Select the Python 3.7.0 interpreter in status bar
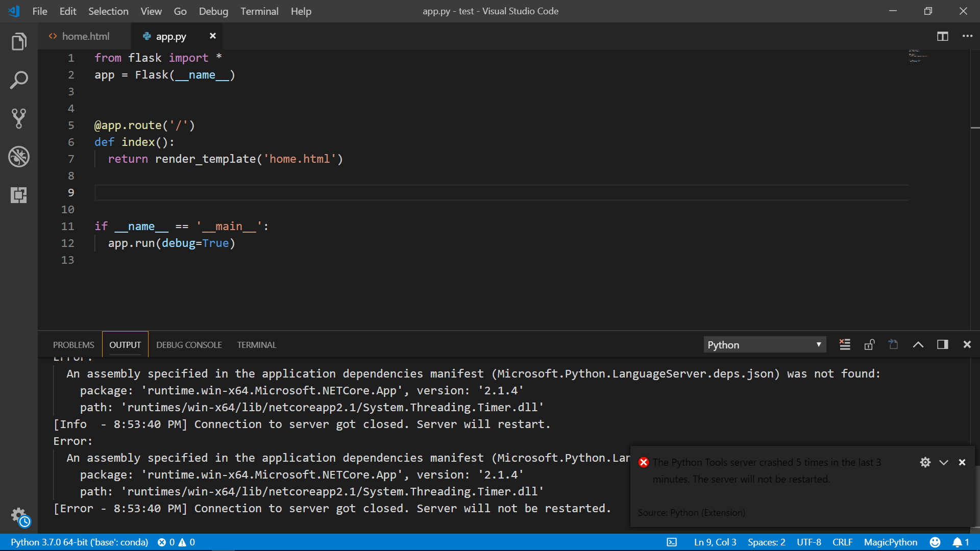Viewport: 980px width, 551px height. 79,542
